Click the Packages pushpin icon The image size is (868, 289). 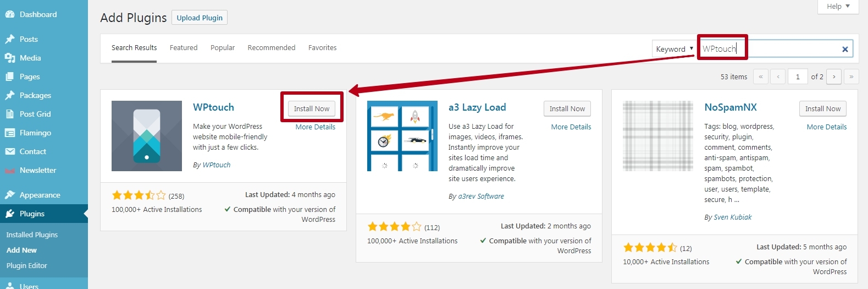[10, 95]
